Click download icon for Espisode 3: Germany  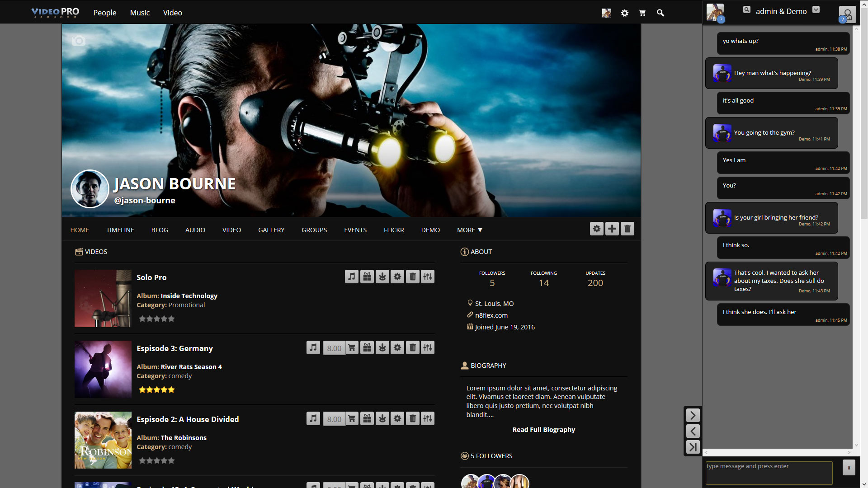pos(382,347)
